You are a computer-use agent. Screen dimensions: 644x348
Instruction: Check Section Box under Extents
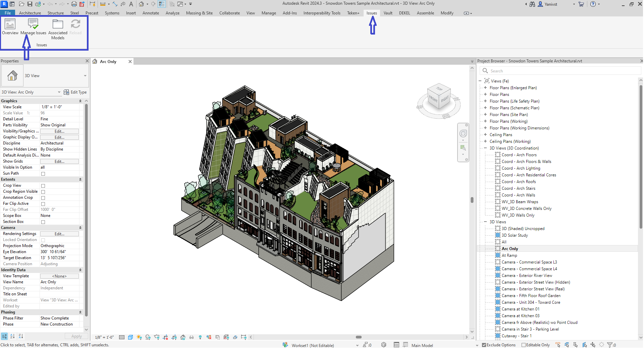[43, 222]
